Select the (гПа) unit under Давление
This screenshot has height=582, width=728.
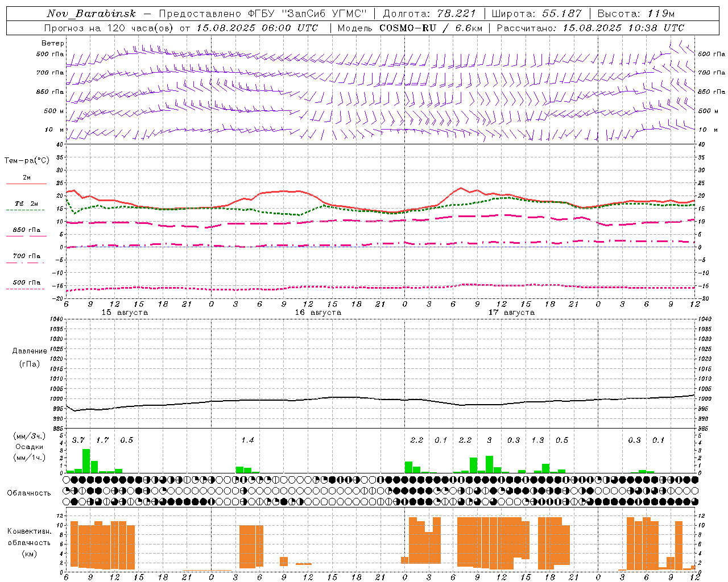coord(30,364)
